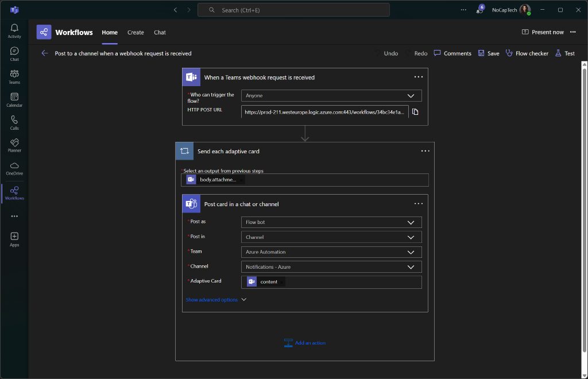Viewport: 588px width, 379px height.
Task: Open Apps in the sidebar
Action: tap(14, 239)
